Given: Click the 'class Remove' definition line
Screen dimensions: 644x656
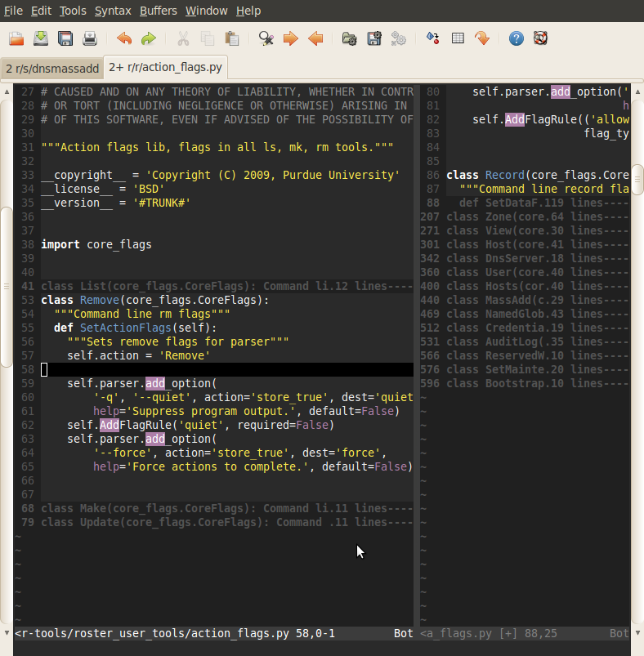Looking at the screenshot, I should [154, 300].
